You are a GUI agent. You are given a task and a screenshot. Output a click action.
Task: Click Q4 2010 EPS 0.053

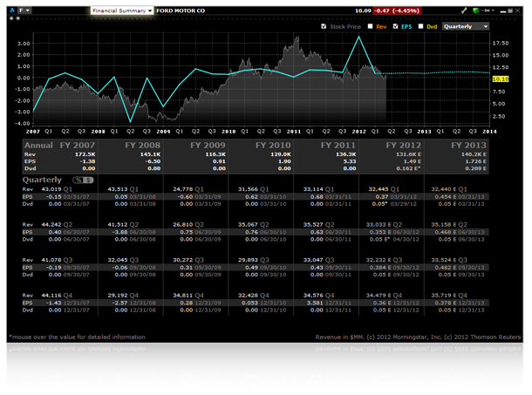pos(250,303)
